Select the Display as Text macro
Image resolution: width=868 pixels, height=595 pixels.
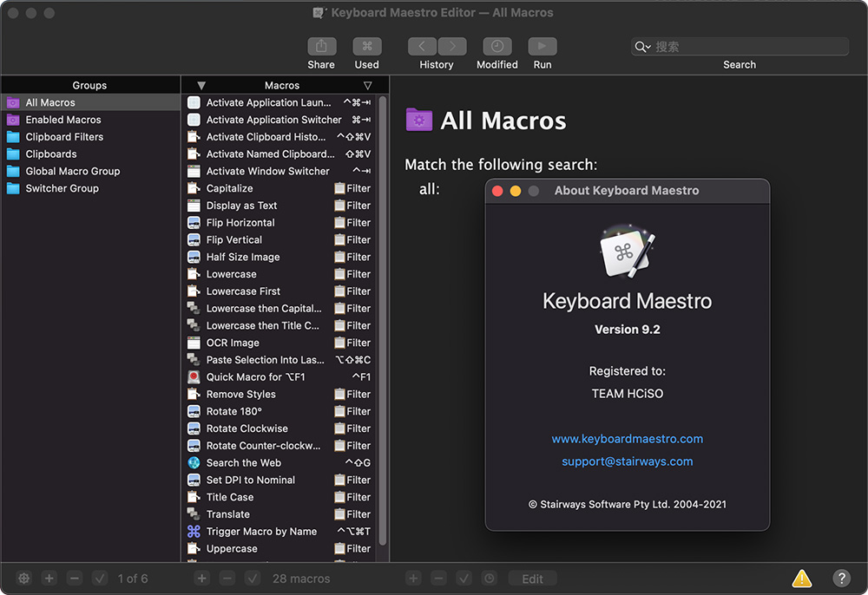coord(279,206)
